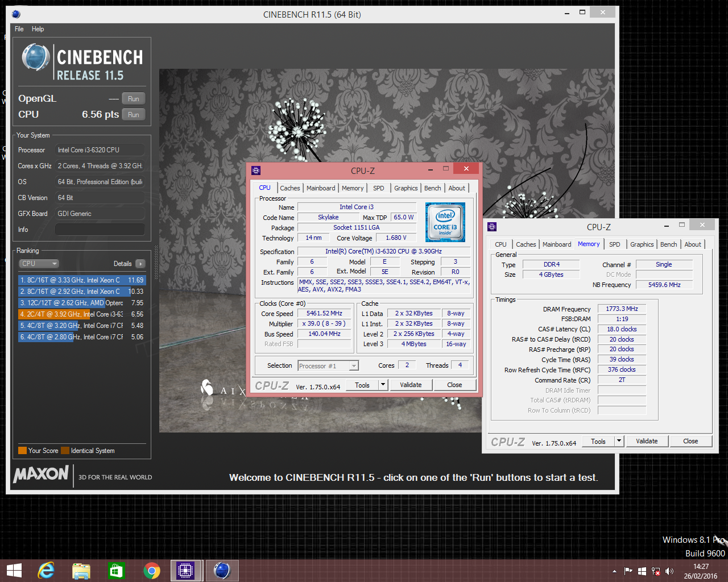The image size is (728, 582).
Task: Click Cinebench title bar icon
Action: tap(16, 14)
